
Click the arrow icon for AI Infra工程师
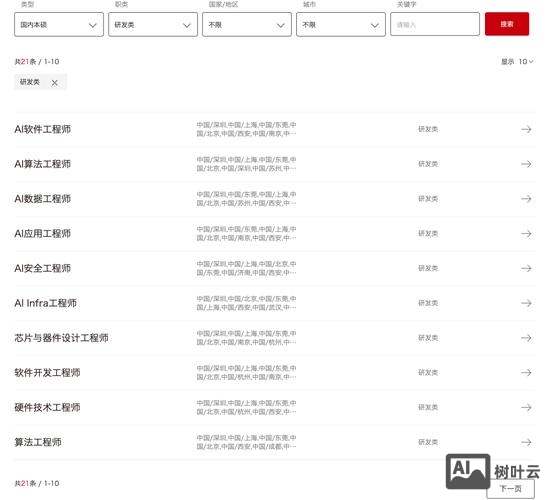tap(526, 303)
